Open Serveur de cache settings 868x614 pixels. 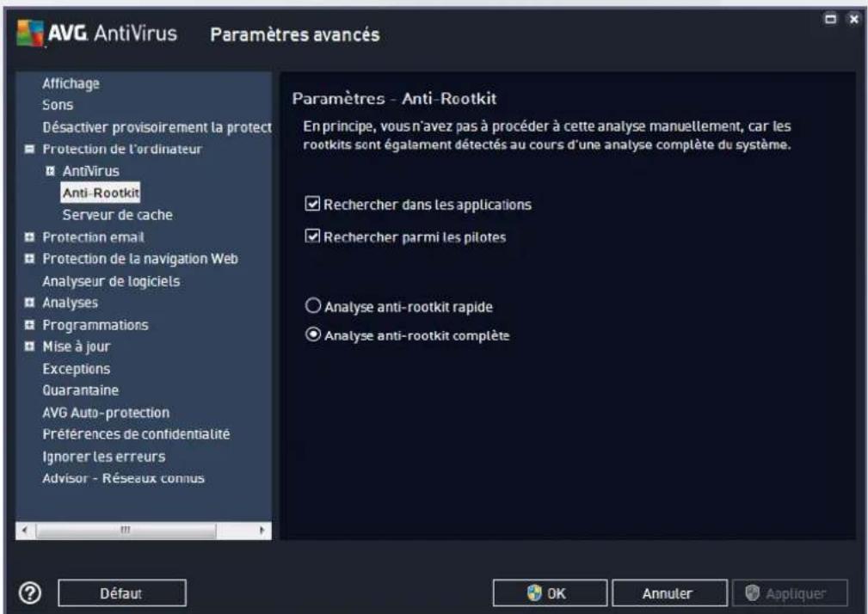pos(117,215)
